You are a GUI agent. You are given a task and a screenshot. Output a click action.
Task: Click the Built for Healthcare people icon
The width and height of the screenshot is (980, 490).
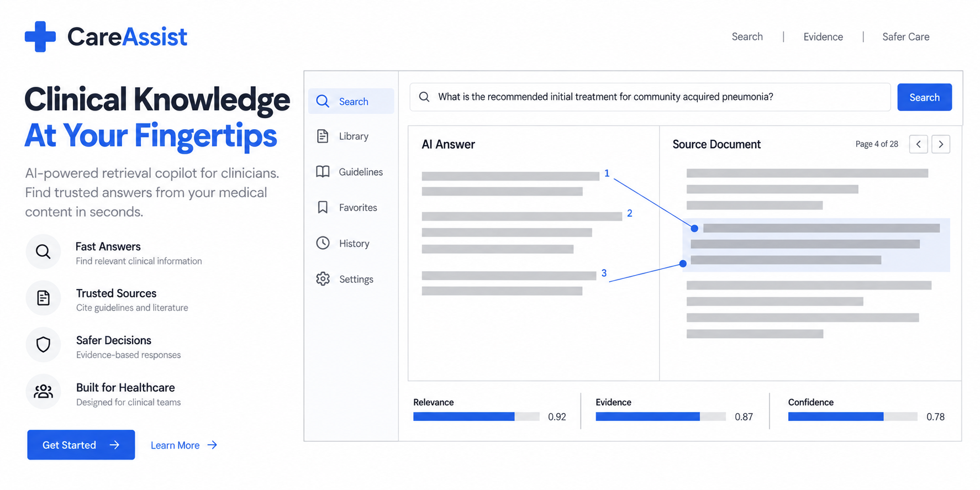(43, 392)
